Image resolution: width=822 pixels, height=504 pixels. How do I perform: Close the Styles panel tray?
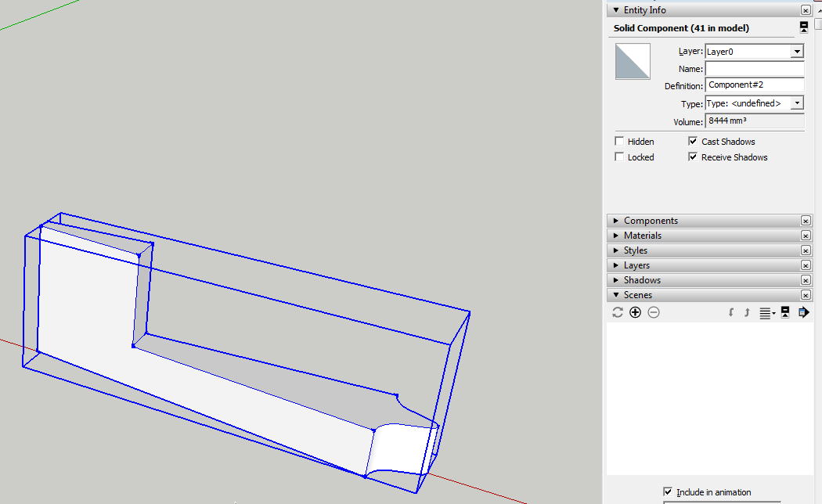[806, 250]
